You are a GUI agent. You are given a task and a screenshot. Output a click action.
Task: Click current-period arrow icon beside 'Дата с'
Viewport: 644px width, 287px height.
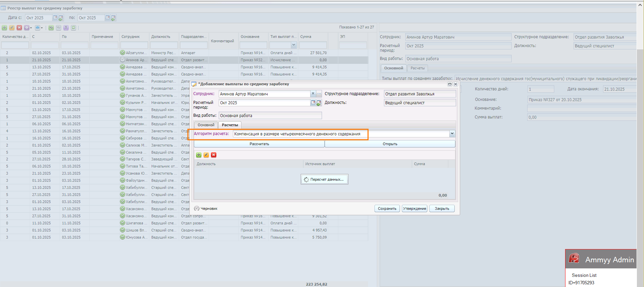tap(61, 18)
